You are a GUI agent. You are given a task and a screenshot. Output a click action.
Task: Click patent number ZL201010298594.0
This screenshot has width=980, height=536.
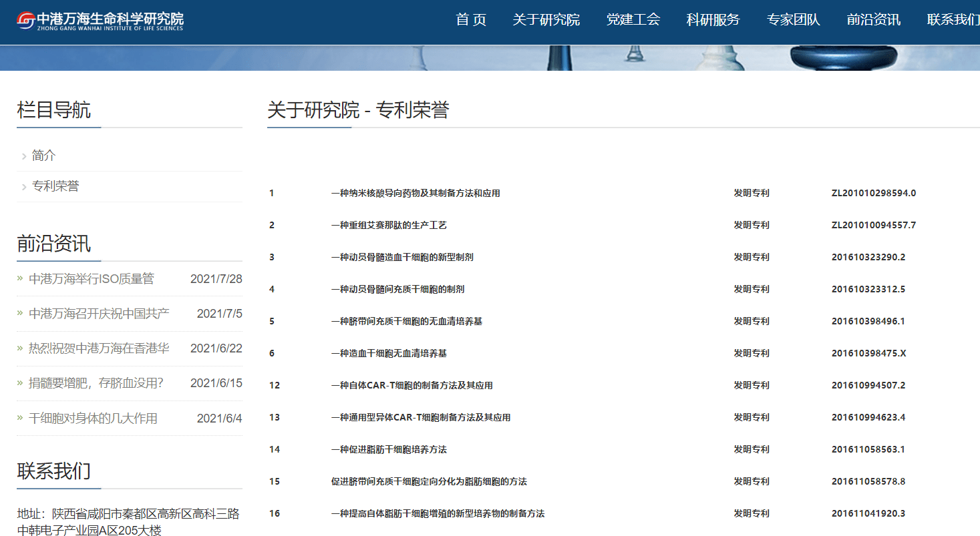pos(873,194)
